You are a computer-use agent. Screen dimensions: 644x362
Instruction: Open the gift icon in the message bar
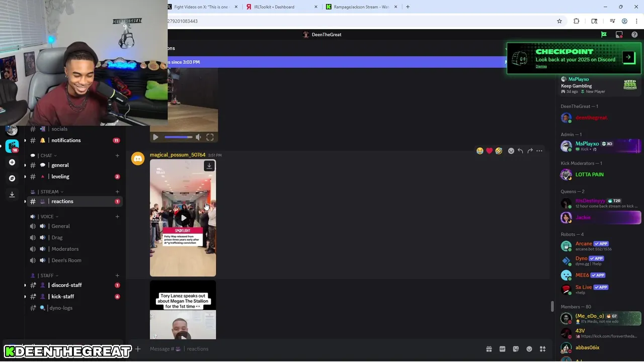(x=489, y=349)
